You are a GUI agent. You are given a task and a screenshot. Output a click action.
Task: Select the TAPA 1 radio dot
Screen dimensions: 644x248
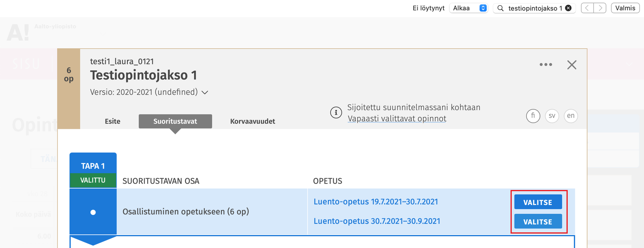(93, 212)
